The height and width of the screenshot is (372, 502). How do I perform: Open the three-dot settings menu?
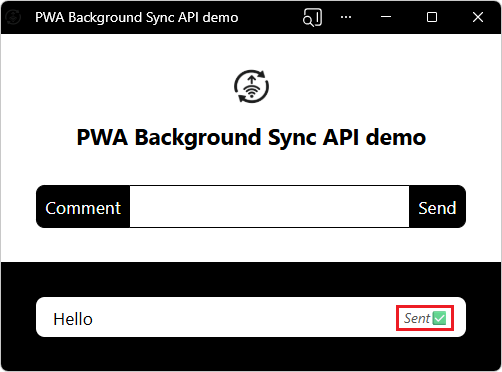pos(346,17)
